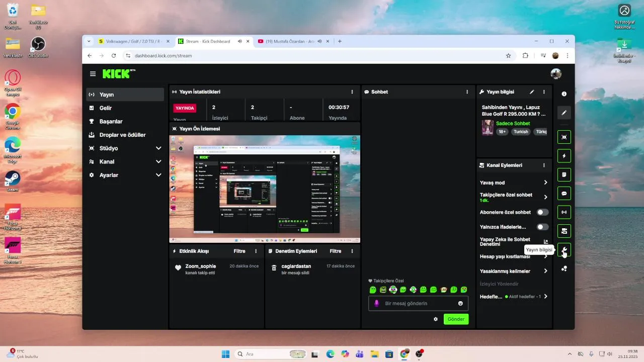644x362 pixels.
Task: Click the external link icon of Yapay Zeka ile Sohbet Denetimi
Action: (x=546, y=242)
